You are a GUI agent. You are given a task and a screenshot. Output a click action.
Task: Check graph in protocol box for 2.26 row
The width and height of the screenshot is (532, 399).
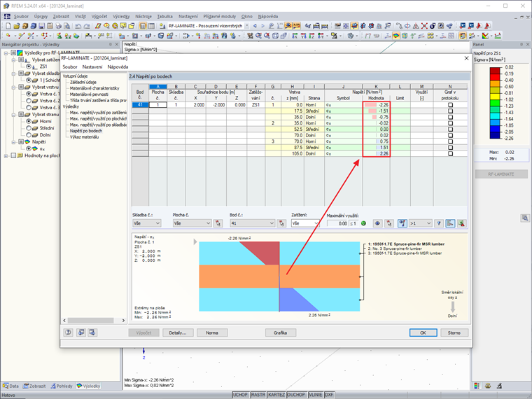point(450,154)
